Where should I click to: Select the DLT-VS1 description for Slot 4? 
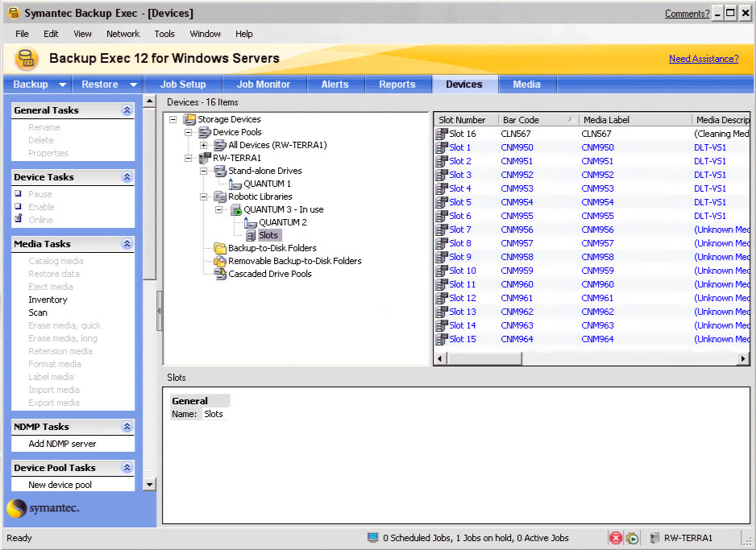pyautogui.click(x=710, y=188)
